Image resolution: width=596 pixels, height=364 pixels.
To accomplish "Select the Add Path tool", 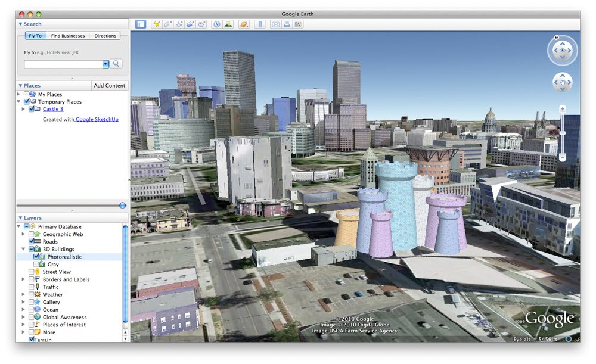I will [x=179, y=24].
